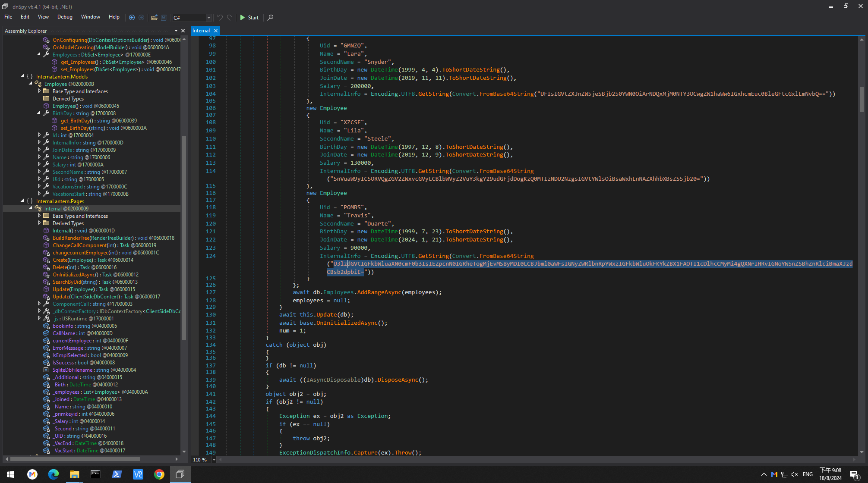Show hidden tray icons chevron
The height and width of the screenshot is (483, 868).
(764, 474)
